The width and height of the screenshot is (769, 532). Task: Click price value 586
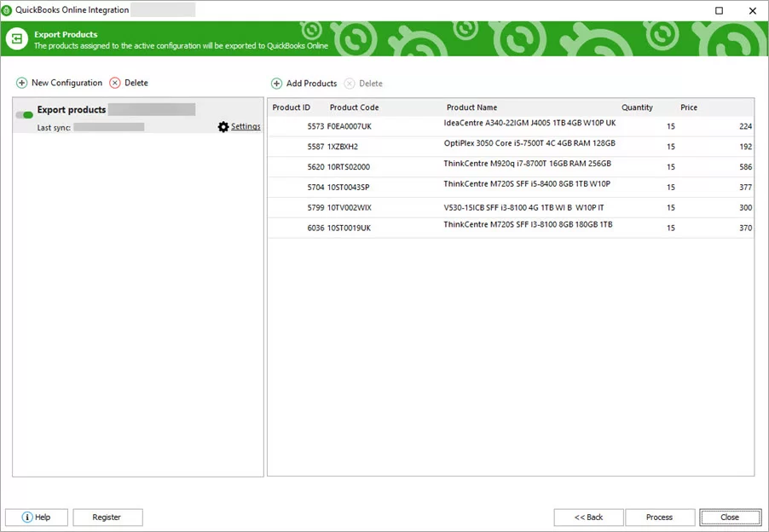click(x=745, y=167)
